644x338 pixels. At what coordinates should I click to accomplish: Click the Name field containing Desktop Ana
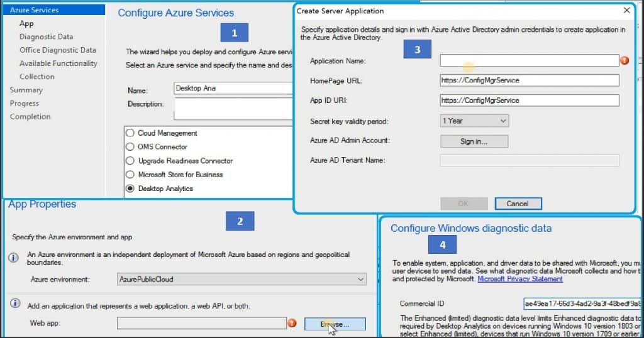pyautogui.click(x=233, y=88)
